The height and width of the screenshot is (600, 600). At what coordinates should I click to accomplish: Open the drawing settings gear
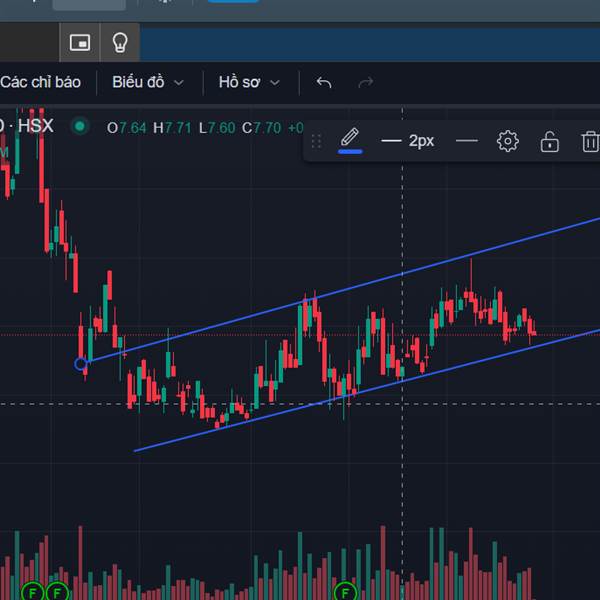click(508, 141)
